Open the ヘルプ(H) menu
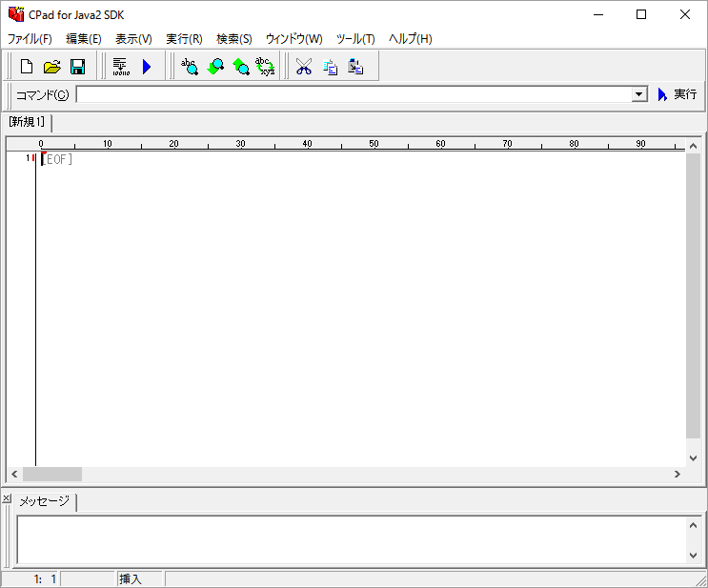This screenshot has height=588, width=708. click(x=411, y=39)
